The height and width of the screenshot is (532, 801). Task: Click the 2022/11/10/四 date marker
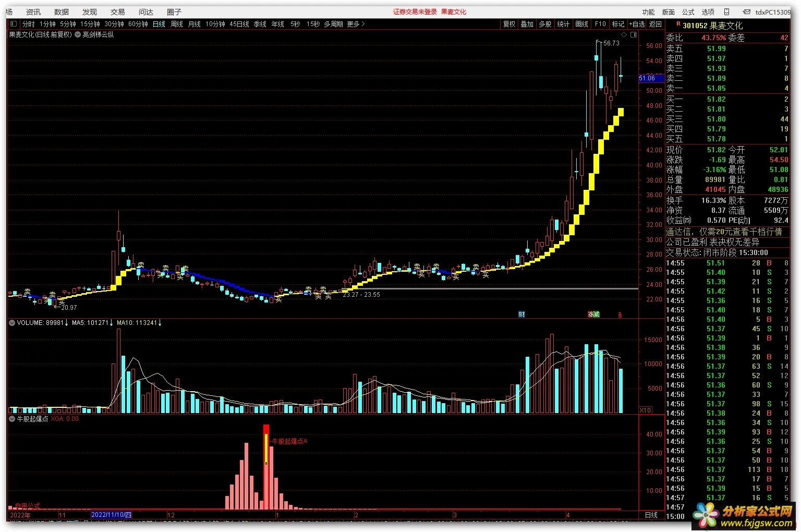pyautogui.click(x=112, y=515)
